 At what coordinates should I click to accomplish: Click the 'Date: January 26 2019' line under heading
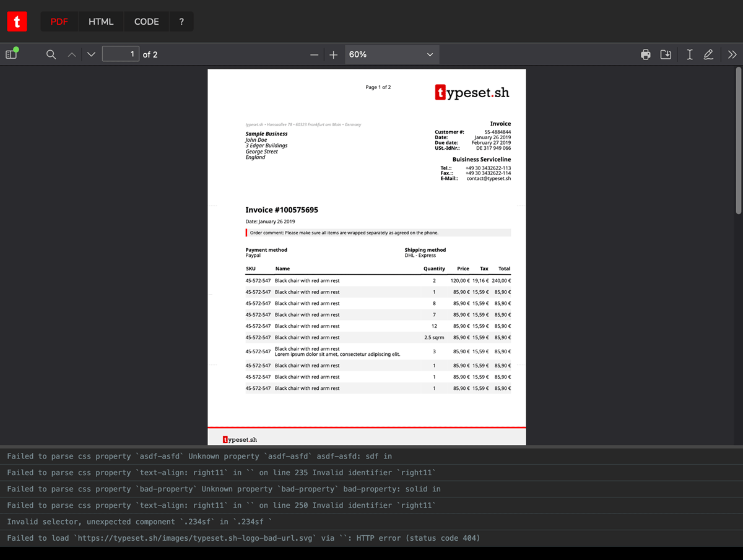click(x=270, y=222)
